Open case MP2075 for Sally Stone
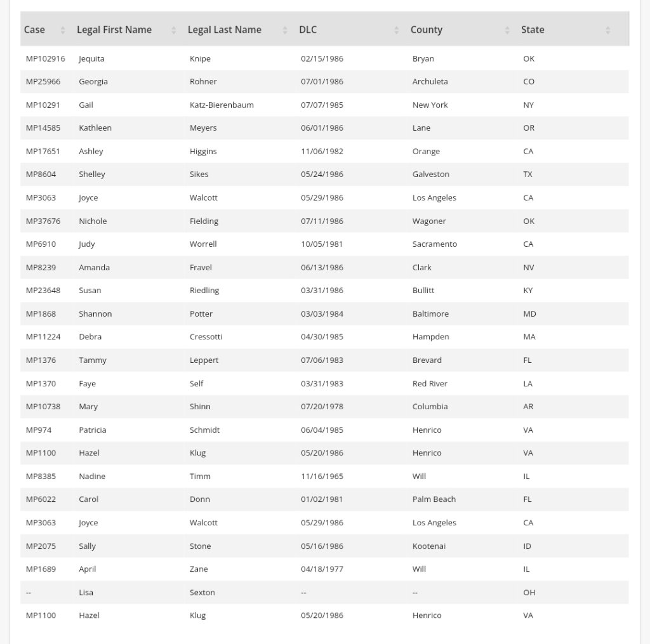 coord(41,546)
